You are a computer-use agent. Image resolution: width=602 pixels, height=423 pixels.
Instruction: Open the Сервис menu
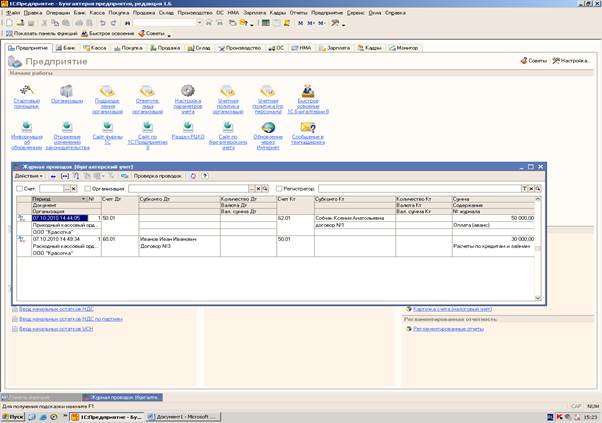(x=356, y=13)
